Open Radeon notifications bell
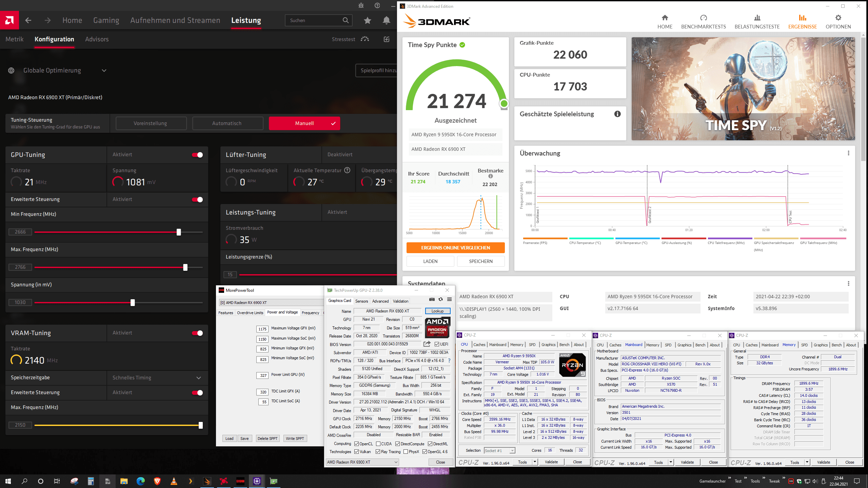Viewport: 868px width, 488px height. pos(386,20)
